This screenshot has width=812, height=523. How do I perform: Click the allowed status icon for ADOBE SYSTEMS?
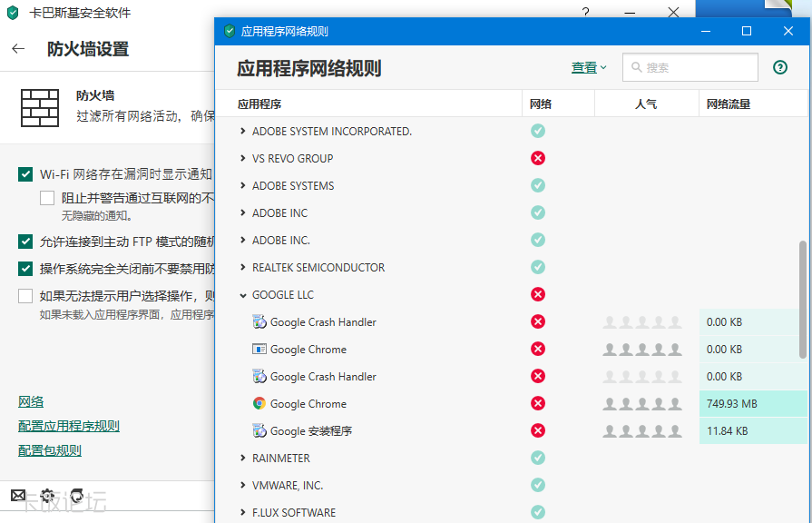tap(538, 185)
